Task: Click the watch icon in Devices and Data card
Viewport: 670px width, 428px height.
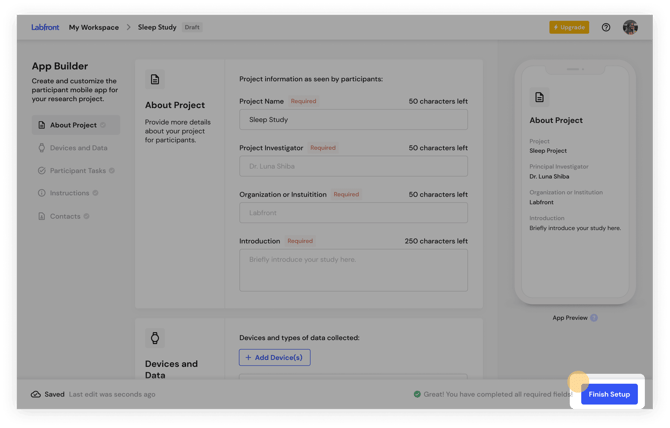Action: pos(155,338)
